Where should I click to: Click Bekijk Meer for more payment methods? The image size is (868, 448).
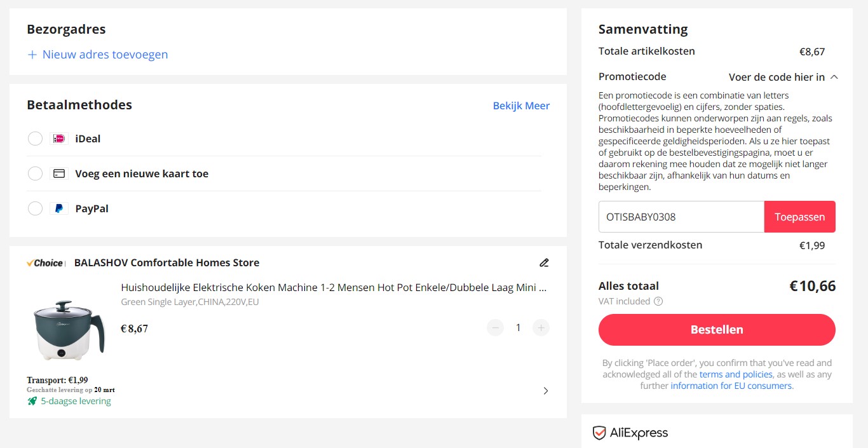click(521, 105)
